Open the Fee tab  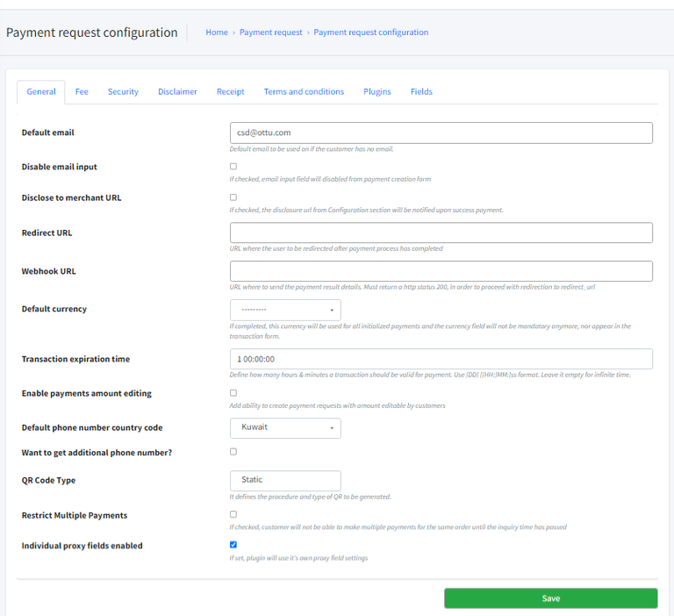(x=82, y=91)
